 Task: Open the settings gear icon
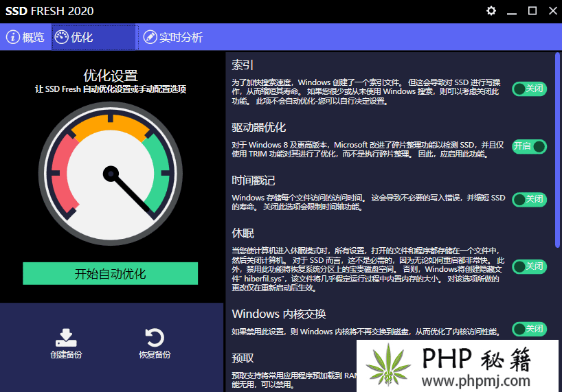pos(491,11)
